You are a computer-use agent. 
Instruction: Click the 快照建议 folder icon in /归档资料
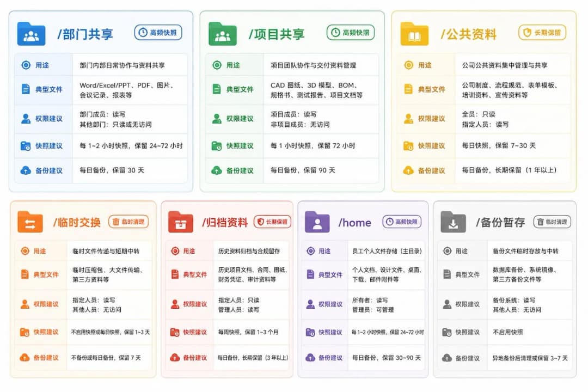(175, 332)
